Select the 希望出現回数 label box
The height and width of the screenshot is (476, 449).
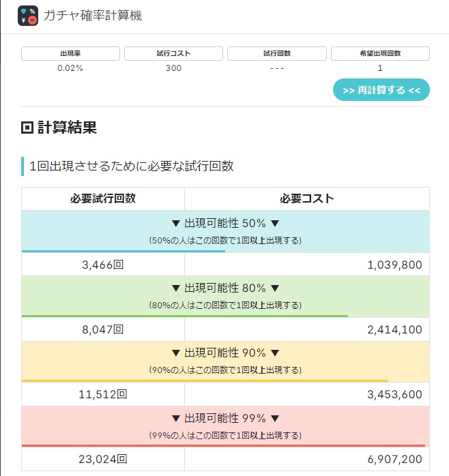pos(380,53)
